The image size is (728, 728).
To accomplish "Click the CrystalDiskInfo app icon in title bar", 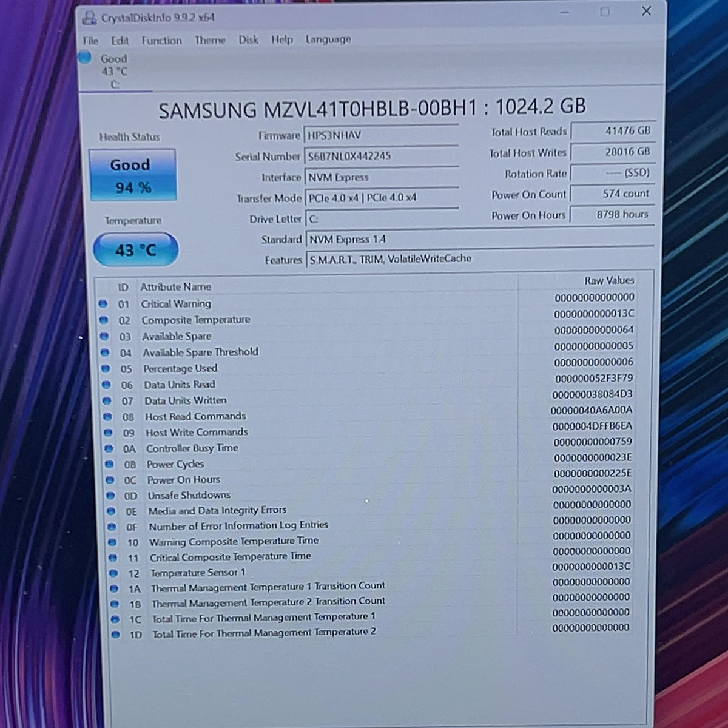I will [x=89, y=18].
